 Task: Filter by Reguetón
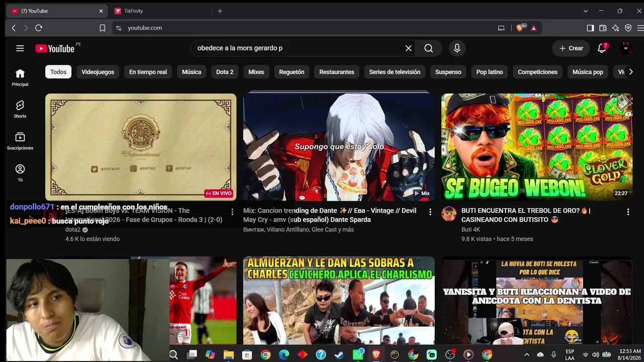tap(292, 72)
